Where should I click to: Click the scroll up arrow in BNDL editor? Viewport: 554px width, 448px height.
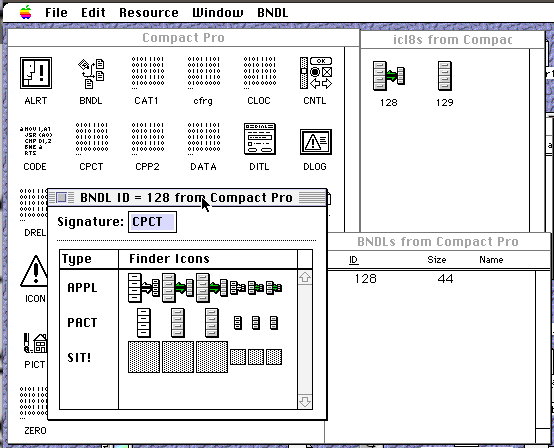click(x=305, y=277)
